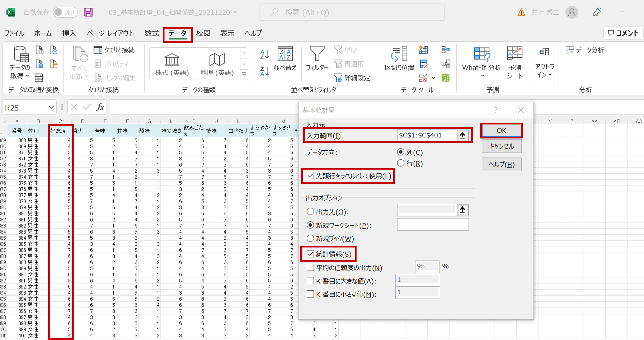This screenshot has height=340, width=644.
Task: Select the rows (行) radio button
Action: [x=401, y=163]
